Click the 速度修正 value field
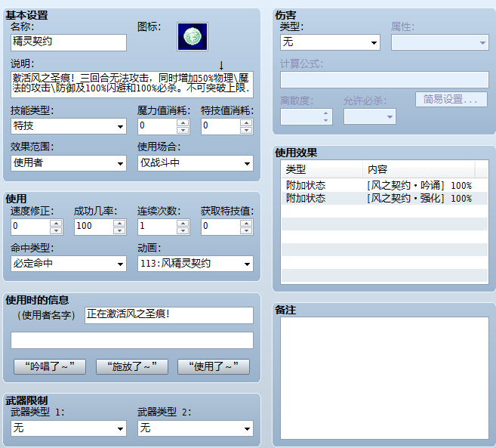This screenshot has width=496, height=448. click(30, 227)
